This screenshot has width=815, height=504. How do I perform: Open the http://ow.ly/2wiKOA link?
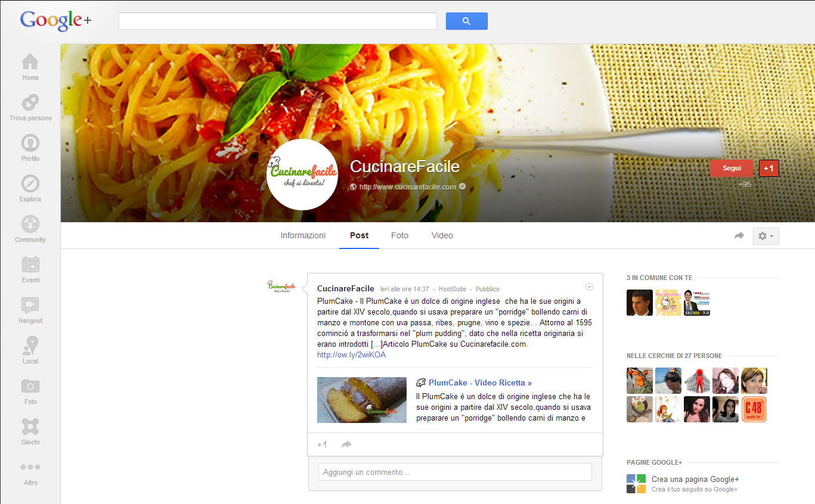(x=351, y=354)
